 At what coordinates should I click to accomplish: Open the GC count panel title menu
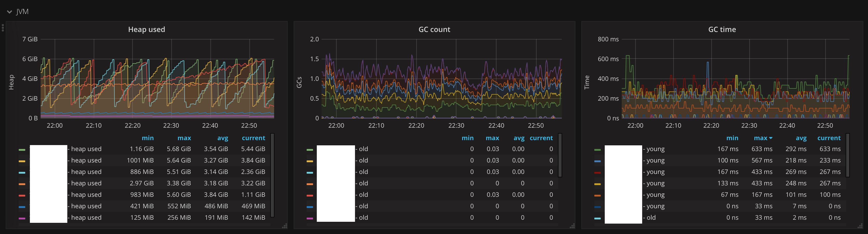click(434, 29)
